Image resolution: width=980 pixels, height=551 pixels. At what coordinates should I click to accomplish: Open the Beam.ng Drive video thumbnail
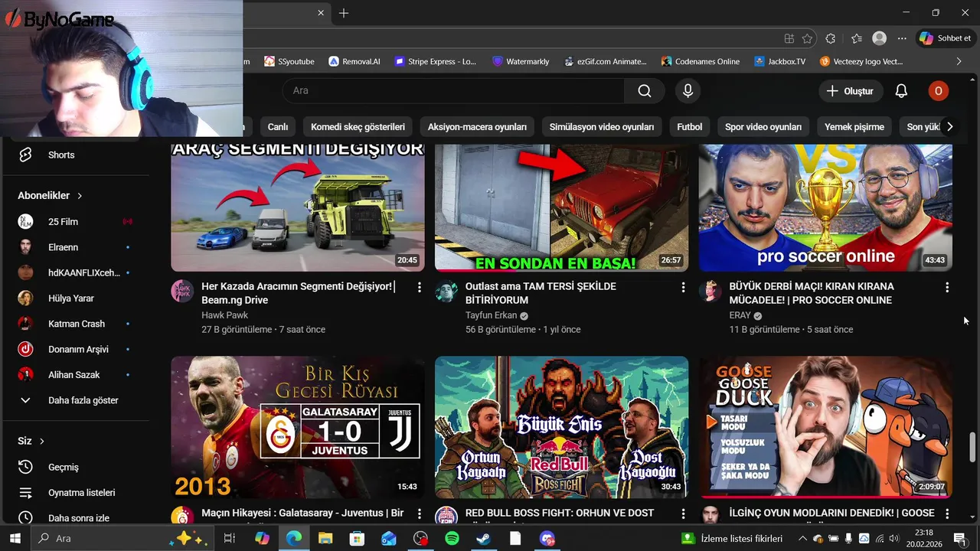click(x=298, y=207)
